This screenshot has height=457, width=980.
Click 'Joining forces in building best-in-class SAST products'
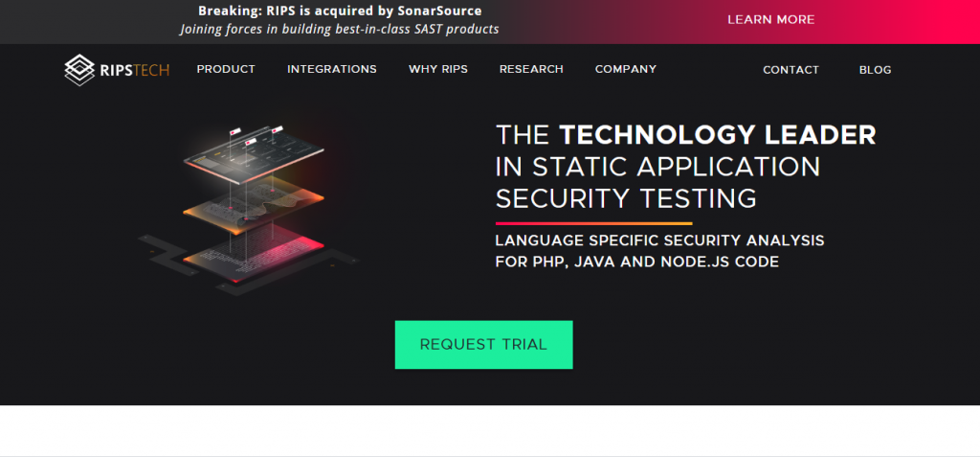[x=340, y=29]
